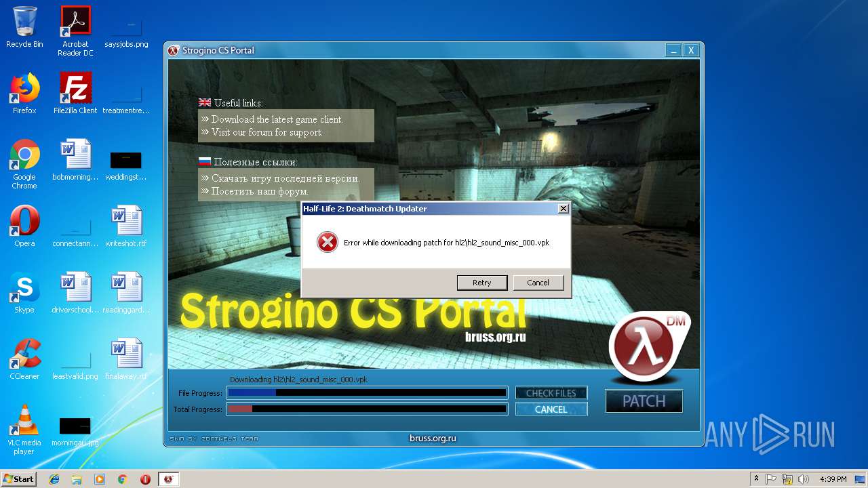868x488 pixels.
Task: Open the network tray icon
Action: [787, 479]
